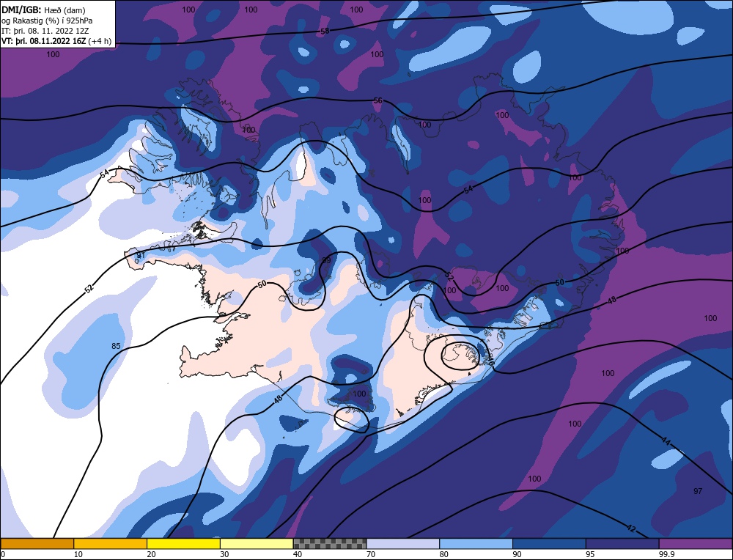The image size is (733, 560).
Task: Click the gray checkered 40–70 legend swatch
Action: (330, 543)
